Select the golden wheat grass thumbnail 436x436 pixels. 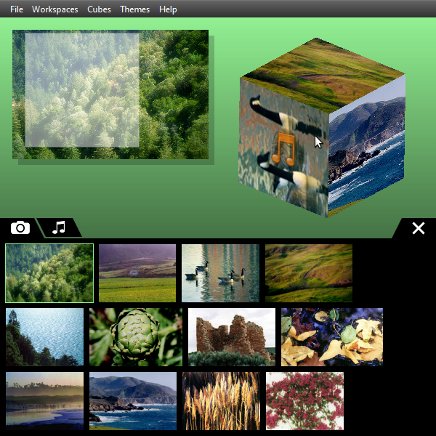coord(221,401)
